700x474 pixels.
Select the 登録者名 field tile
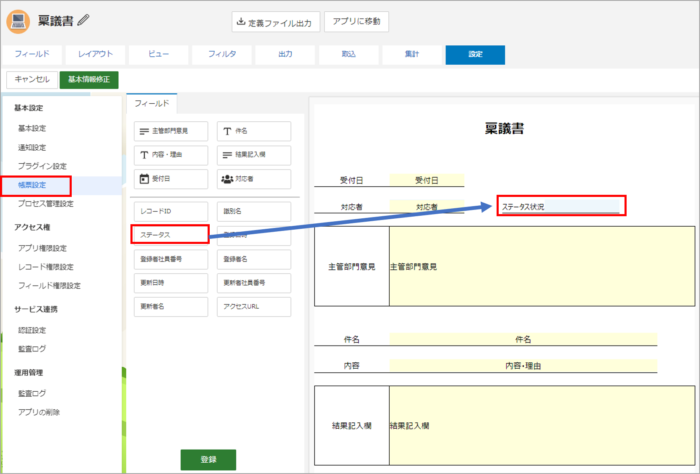click(254, 259)
